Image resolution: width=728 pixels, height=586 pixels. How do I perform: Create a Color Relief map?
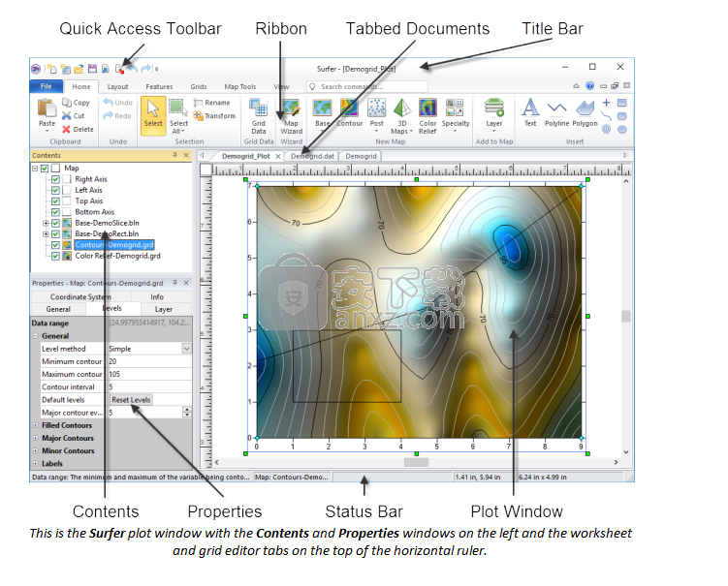(x=427, y=116)
